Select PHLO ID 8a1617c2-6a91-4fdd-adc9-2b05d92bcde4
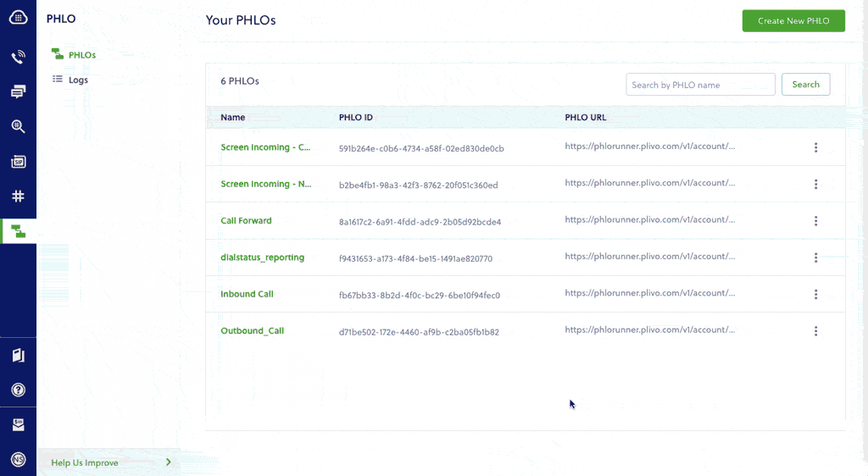 click(420, 222)
